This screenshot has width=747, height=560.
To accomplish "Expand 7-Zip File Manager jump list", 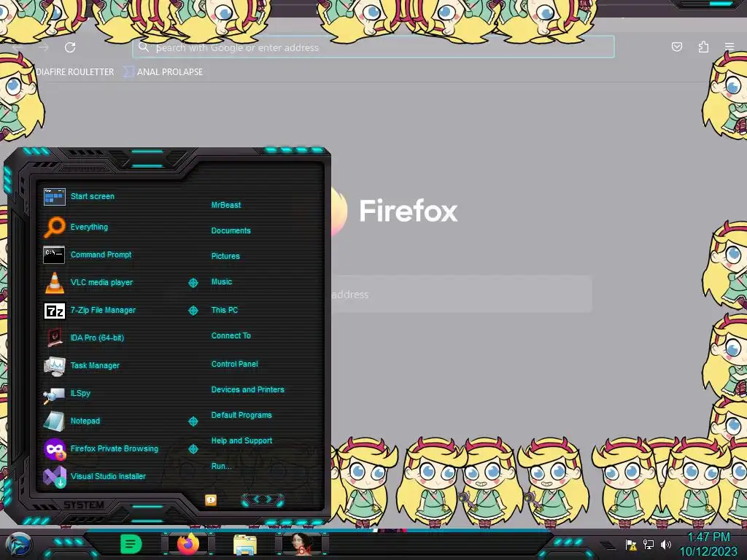I will tap(193, 311).
